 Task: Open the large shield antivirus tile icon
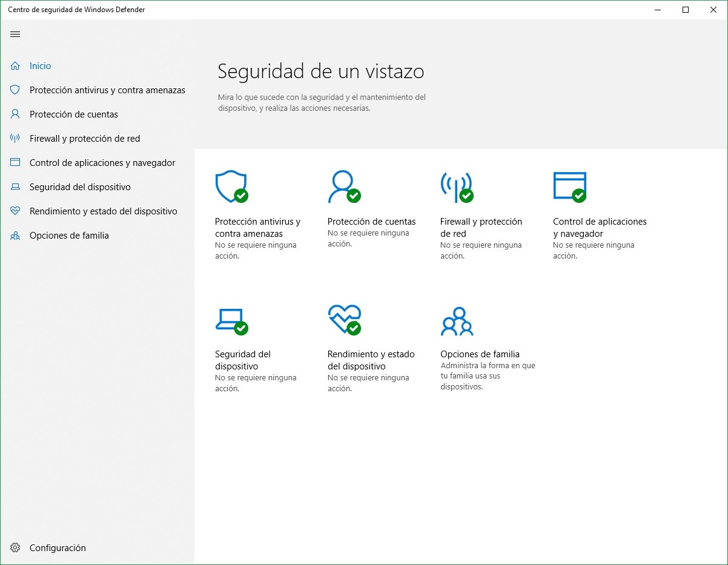[x=231, y=187]
